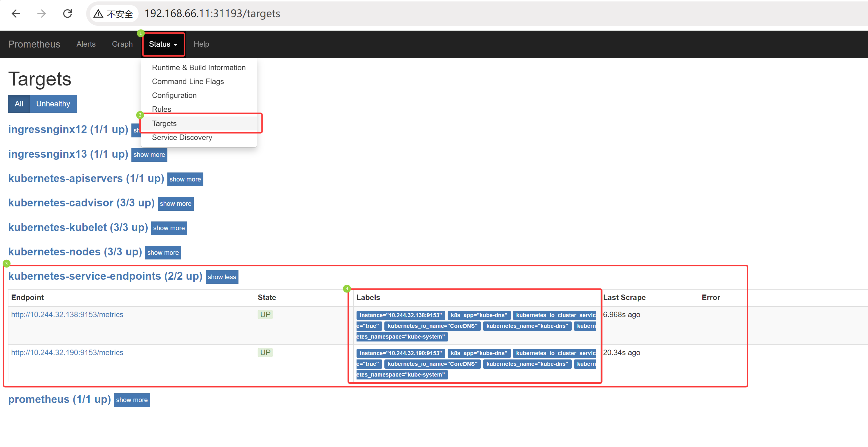The height and width of the screenshot is (447, 868).
Task: Click the browser forward arrow icon
Action: coord(41,13)
